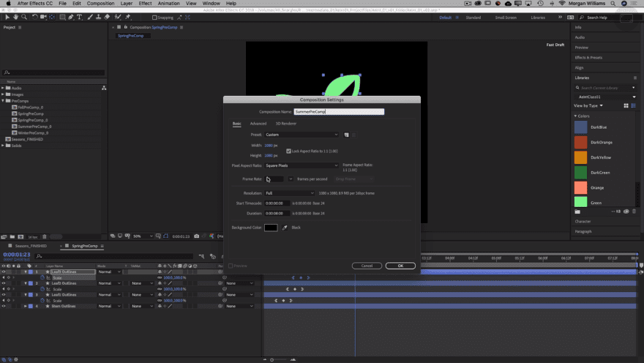Select the Hand tool in the toolbar
Screen dimensions: 644x363
14,17
